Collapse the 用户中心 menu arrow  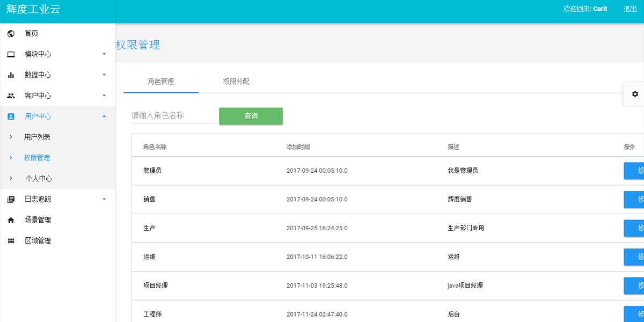tap(104, 116)
